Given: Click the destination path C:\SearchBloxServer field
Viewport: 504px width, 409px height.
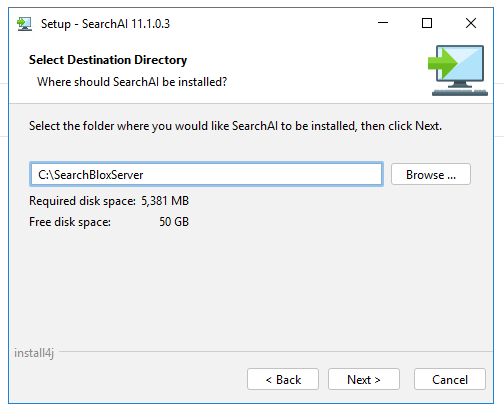Looking at the screenshot, I should point(206,174).
